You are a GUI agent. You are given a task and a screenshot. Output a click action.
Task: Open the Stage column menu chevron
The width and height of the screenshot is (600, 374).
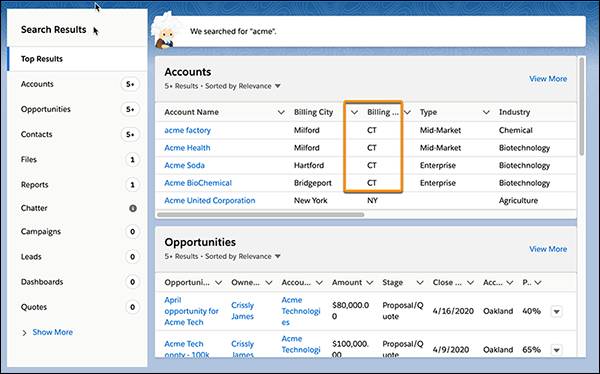[420, 283]
